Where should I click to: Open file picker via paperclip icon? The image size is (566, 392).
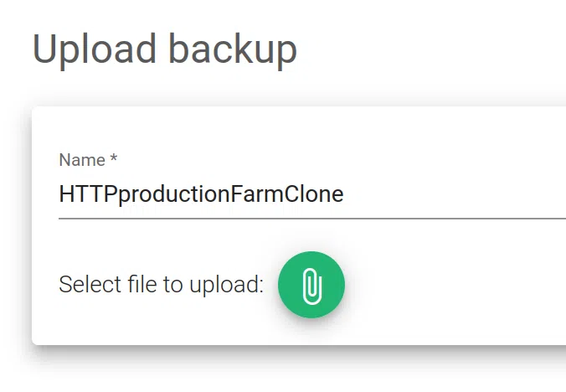tap(311, 285)
